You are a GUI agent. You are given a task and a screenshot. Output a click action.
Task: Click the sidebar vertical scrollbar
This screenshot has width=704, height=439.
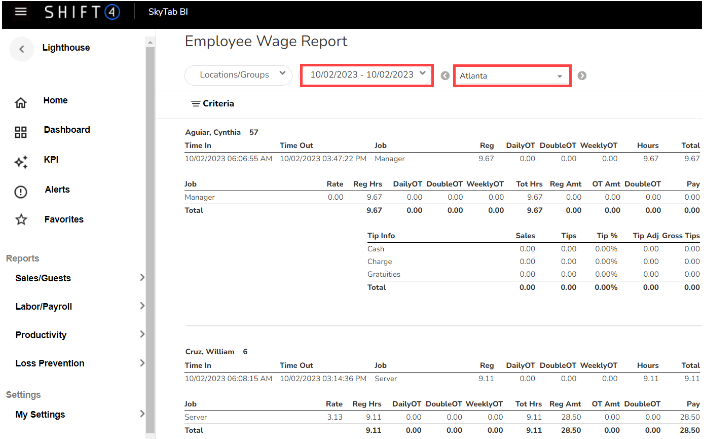click(x=150, y=240)
